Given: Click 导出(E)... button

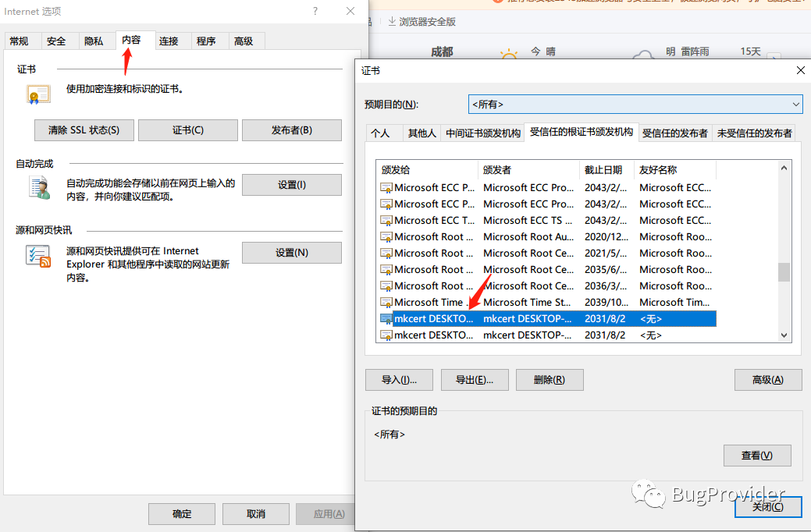Looking at the screenshot, I should 475,380.
